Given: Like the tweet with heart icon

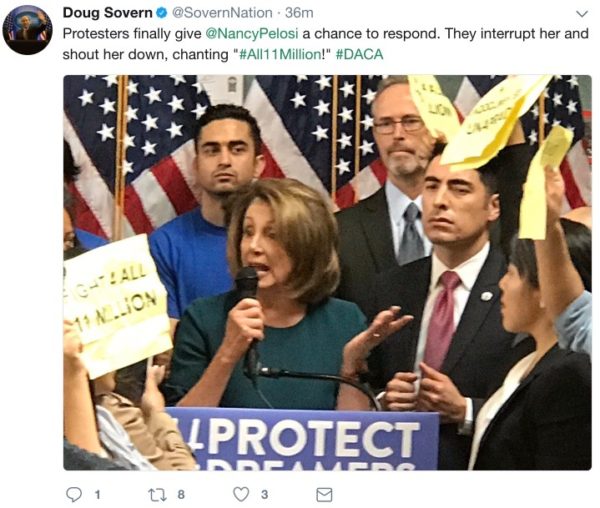Looking at the screenshot, I should 241,494.
